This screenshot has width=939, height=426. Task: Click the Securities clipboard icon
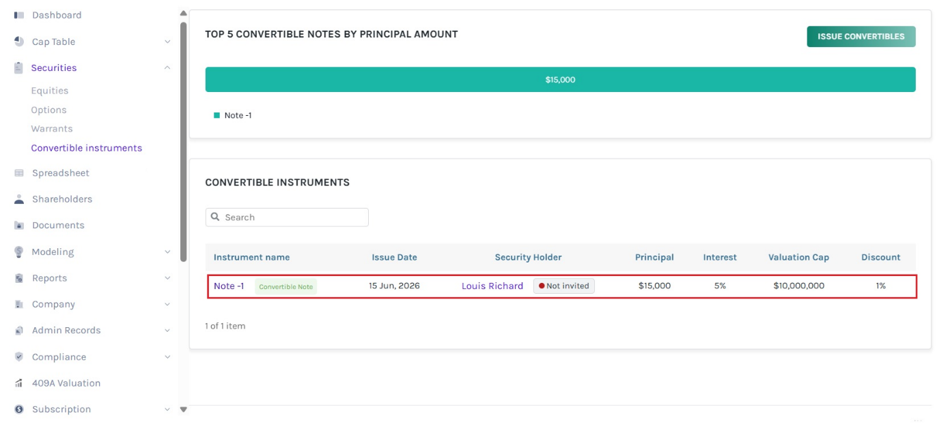click(x=19, y=68)
